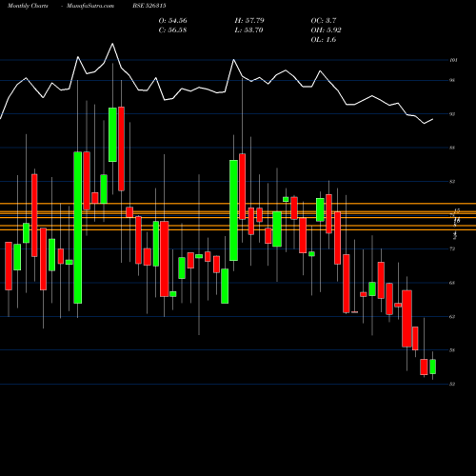Click the 63 price axis label
476x476 pixels.
click(452, 317)
